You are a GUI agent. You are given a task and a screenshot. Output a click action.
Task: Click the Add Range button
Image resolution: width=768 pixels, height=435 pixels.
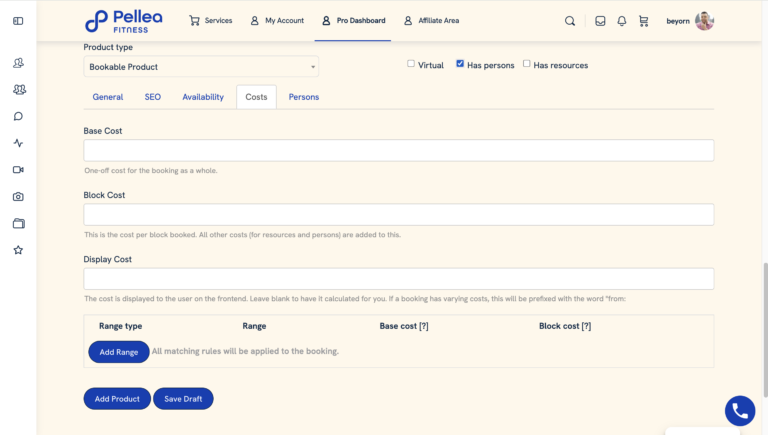[119, 352]
